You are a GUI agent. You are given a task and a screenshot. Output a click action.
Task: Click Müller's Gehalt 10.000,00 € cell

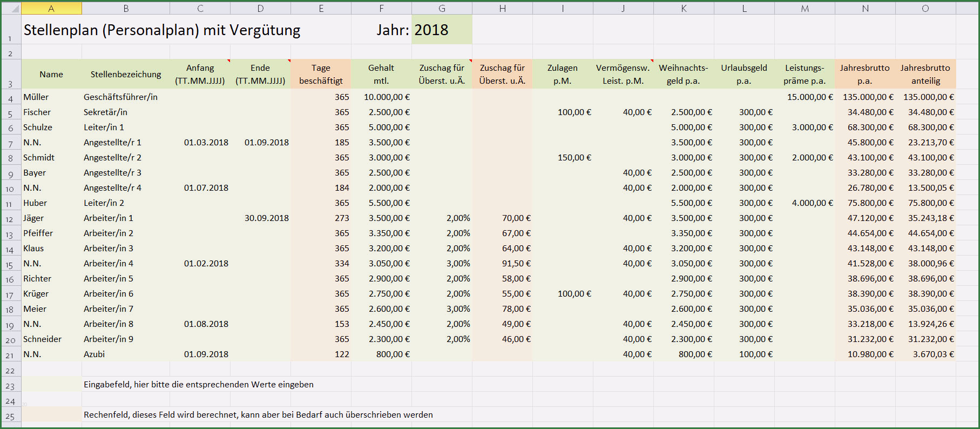pos(381,97)
